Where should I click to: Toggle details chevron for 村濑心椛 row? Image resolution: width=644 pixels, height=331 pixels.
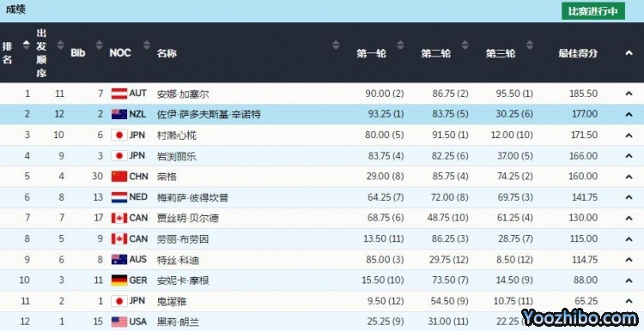pos(629,135)
